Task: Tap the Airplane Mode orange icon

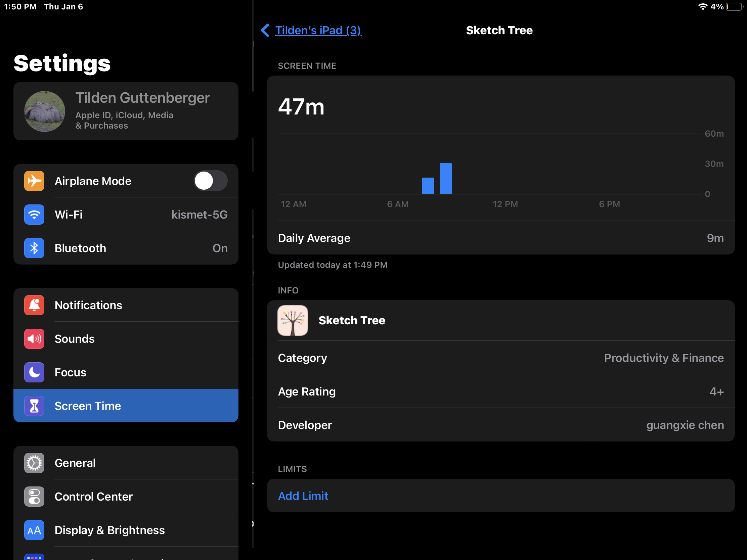Action: [34, 181]
